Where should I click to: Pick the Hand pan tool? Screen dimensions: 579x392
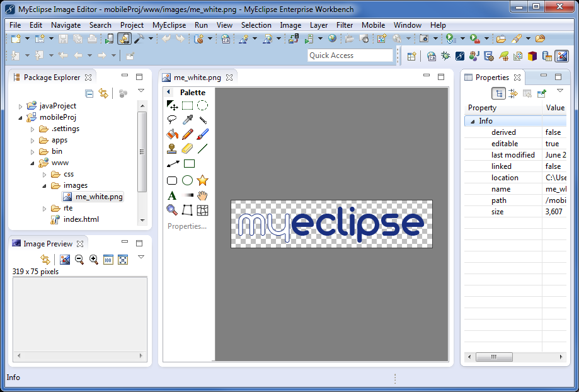coord(202,196)
